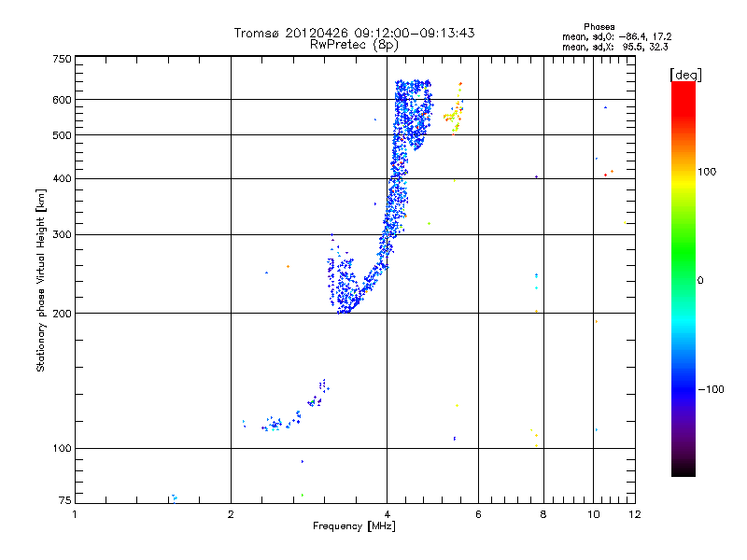Screen dimensions: 747x560
Task: Click the x-axis tick label "10"
Action: 594,514
